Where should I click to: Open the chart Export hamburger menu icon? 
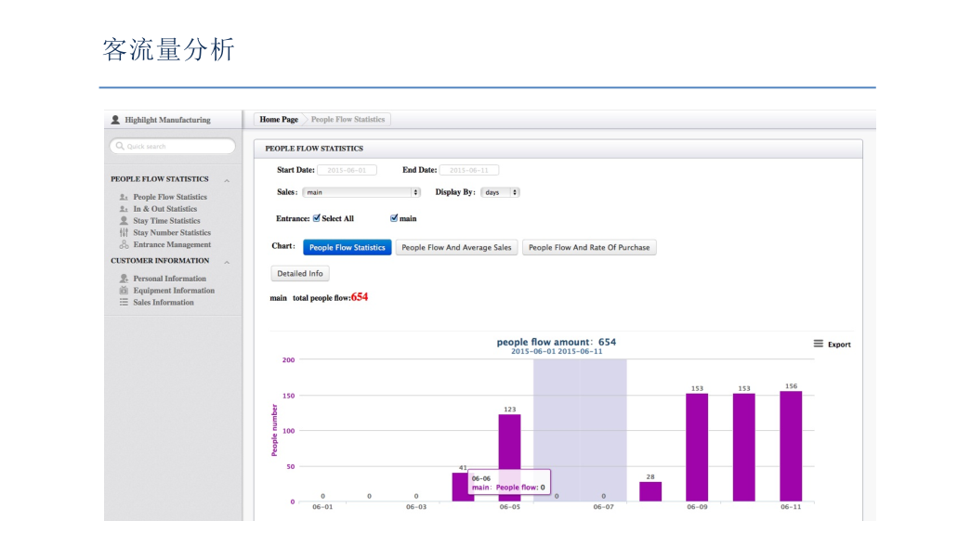click(818, 344)
